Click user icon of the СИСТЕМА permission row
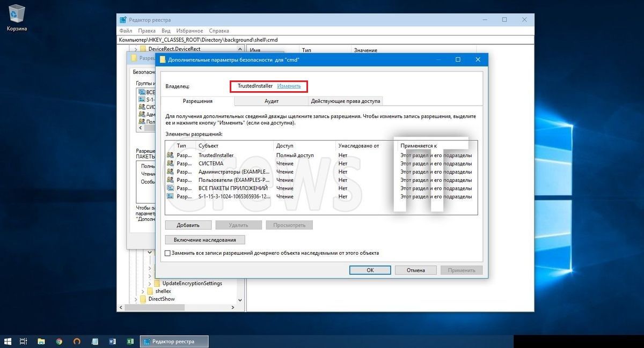Screen dimensions: 644x348 (x=171, y=164)
